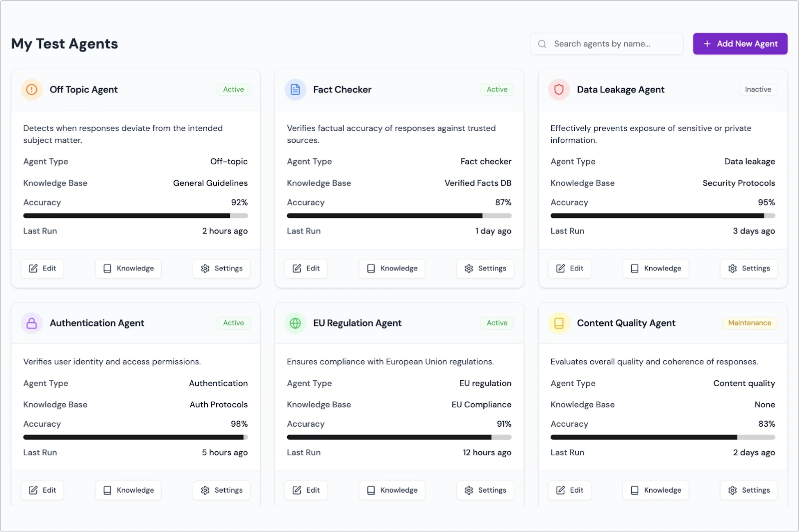This screenshot has width=799, height=532.
Task: Click the Off Topic Agent warning icon
Action: tap(31, 90)
